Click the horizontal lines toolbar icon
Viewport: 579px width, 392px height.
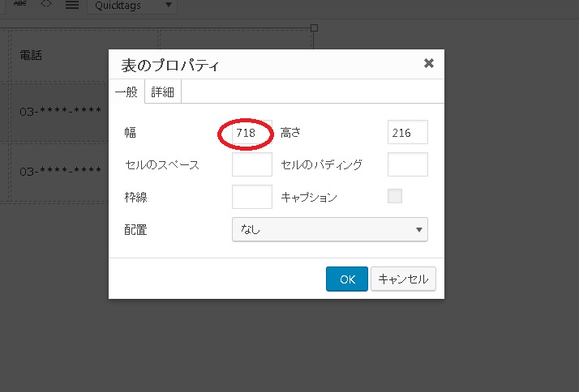[72, 5]
